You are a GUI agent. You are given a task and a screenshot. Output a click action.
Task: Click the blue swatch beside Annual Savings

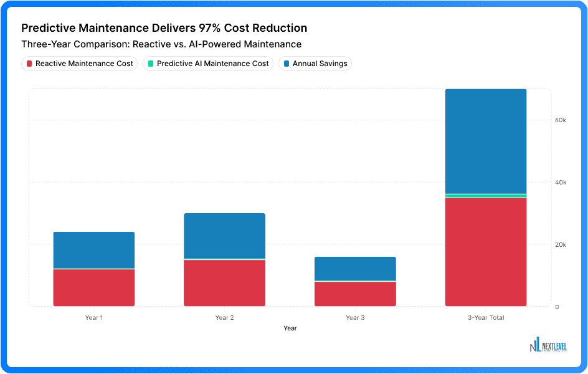tap(287, 64)
